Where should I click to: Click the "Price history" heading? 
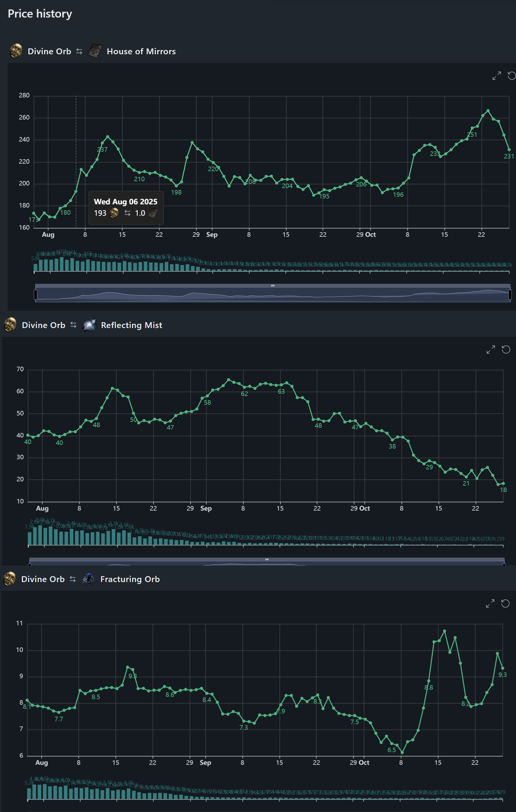pyautogui.click(x=40, y=14)
